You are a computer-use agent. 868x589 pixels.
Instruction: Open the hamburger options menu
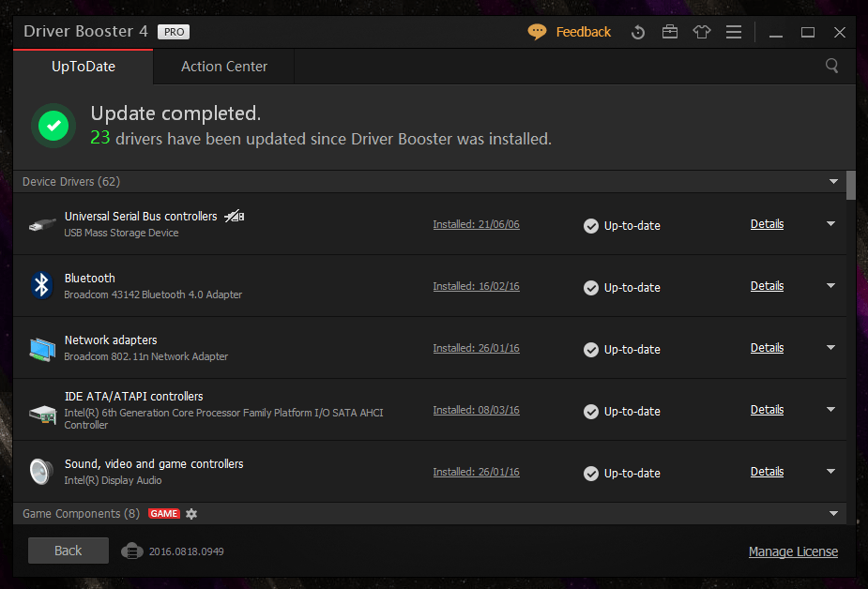click(x=734, y=32)
